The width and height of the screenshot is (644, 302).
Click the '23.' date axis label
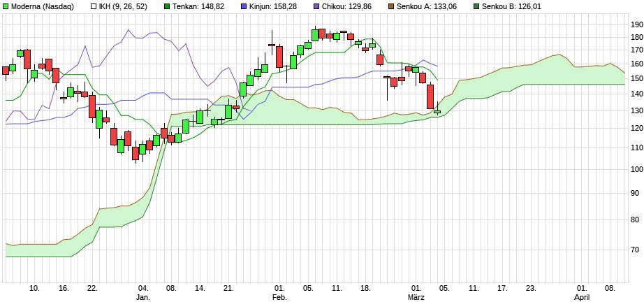tap(531, 288)
